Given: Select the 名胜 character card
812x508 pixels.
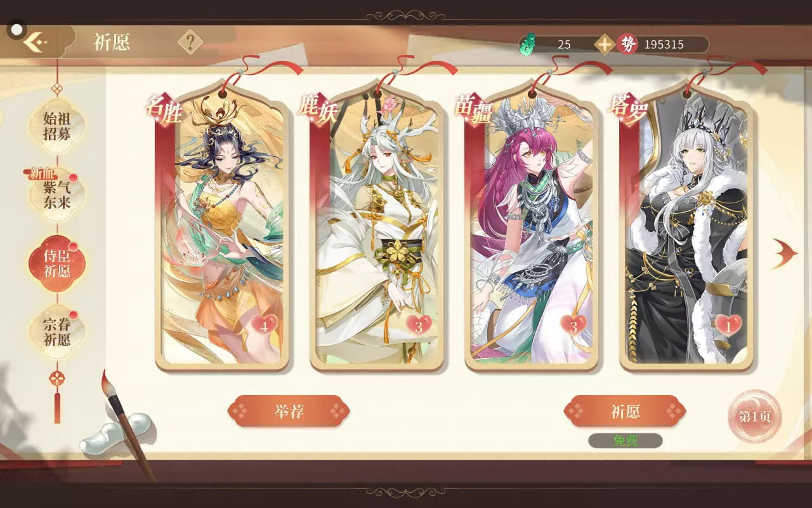Looking at the screenshot, I should click(222, 229).
